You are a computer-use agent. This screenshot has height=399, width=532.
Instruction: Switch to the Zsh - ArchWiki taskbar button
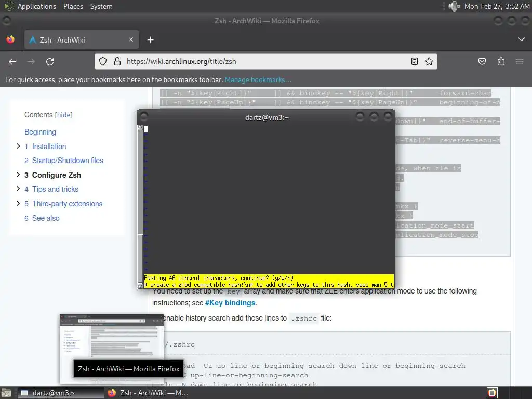click(x=148, y=393)
